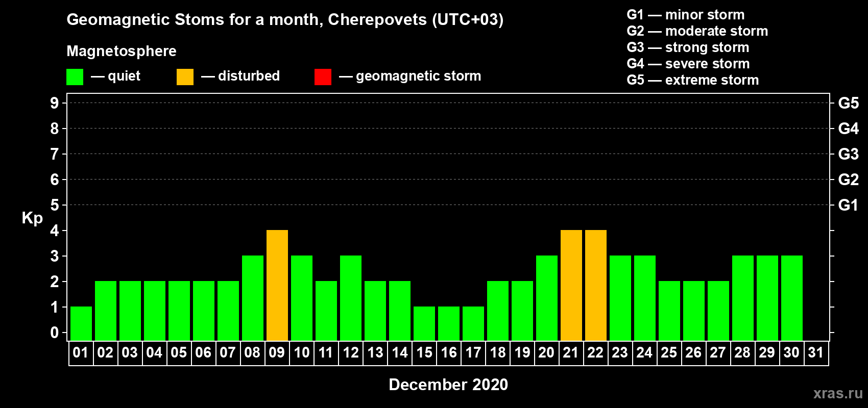Screen dimensions: 868x408
Task: Click the G4 — severe storm legend line
Action: coord(688,64)
